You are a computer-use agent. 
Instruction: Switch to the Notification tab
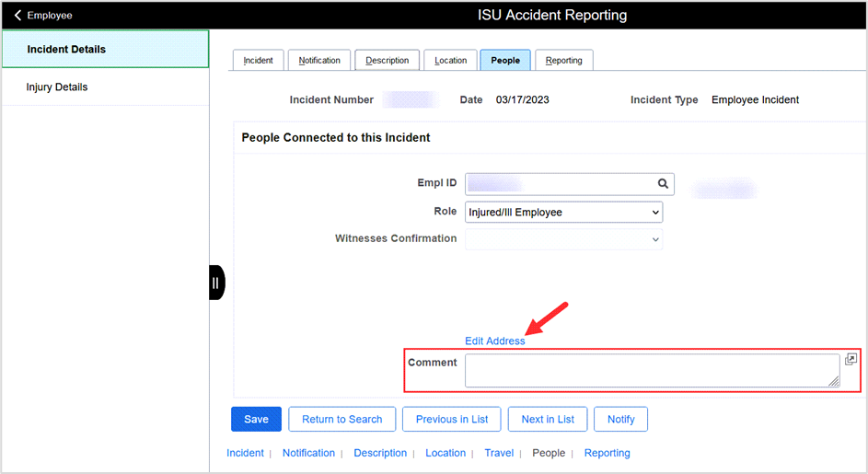click(x=319, y=61)
